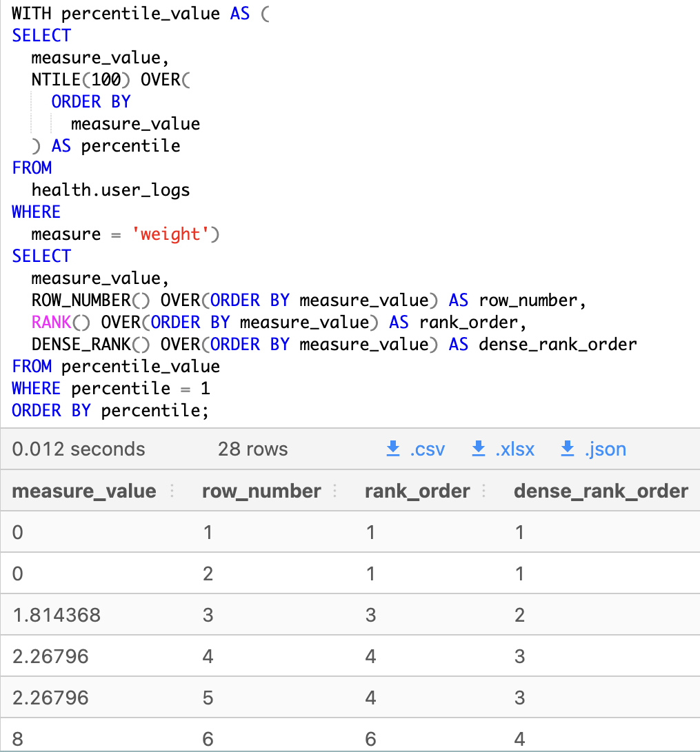Download results as .csv
Screen dimensions: 700x752
pyautogui.click(x=414, y=448)
